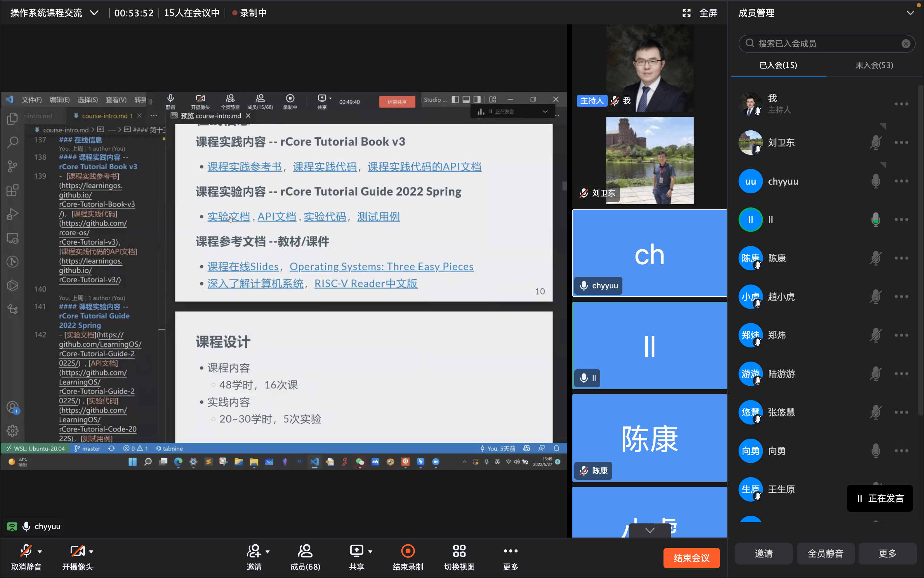Open VS Code Run and Debug icon
Viewport: 924px width, 578px height.
[12, 214]
